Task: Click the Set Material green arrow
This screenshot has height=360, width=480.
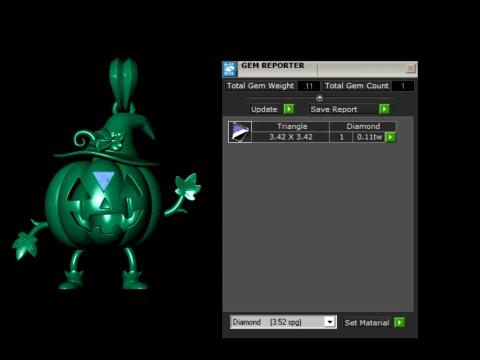Action: click(x=399, y=322)
